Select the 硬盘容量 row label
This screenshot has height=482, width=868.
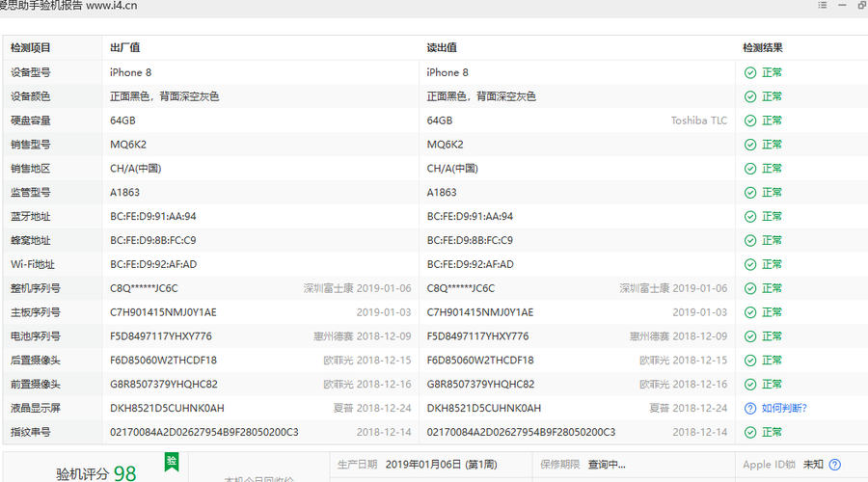pos(31,120)
